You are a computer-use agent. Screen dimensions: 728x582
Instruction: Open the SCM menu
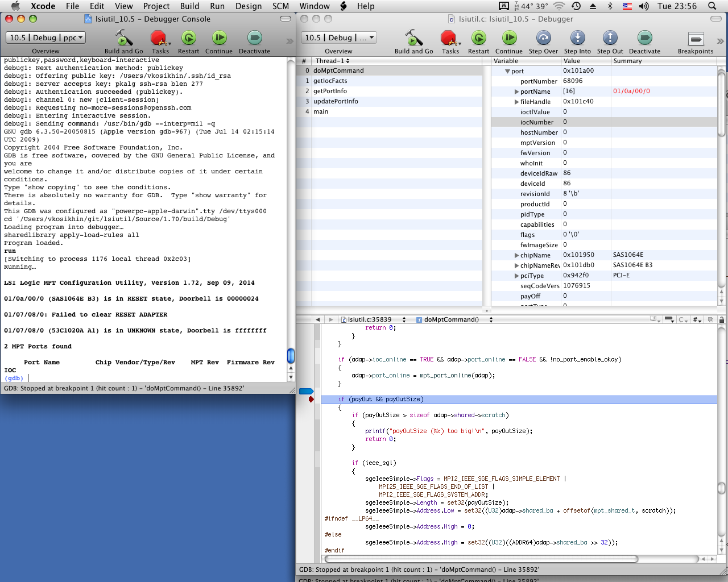tap(280, 6)
